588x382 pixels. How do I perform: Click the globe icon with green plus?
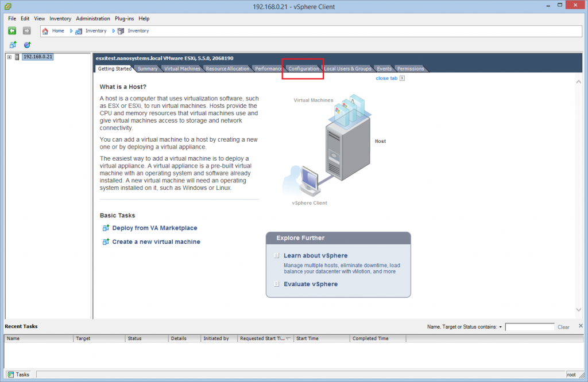click(26, 45)
